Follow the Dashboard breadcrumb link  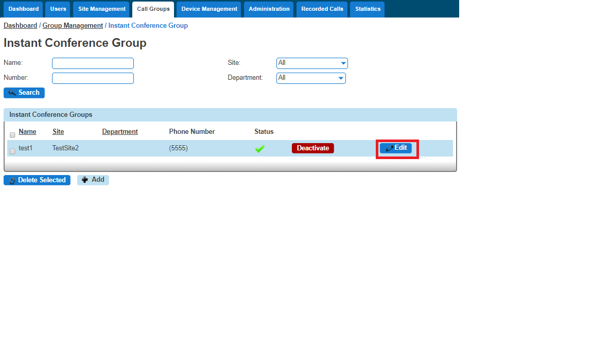(x=21, y=25)
